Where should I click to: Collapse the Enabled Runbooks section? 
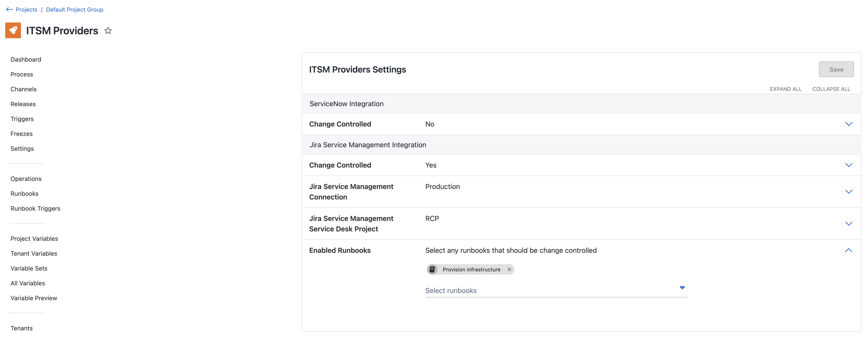coord(849,250)
